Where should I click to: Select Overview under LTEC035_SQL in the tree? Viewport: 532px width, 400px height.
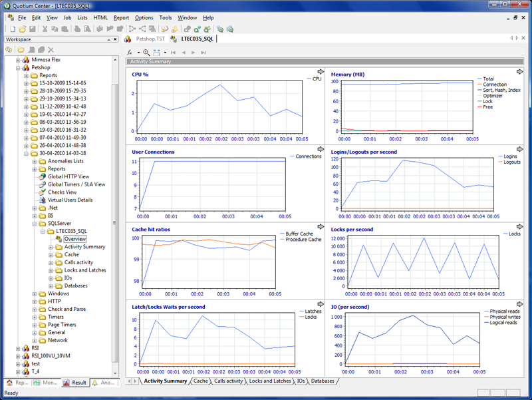point(74,238)
